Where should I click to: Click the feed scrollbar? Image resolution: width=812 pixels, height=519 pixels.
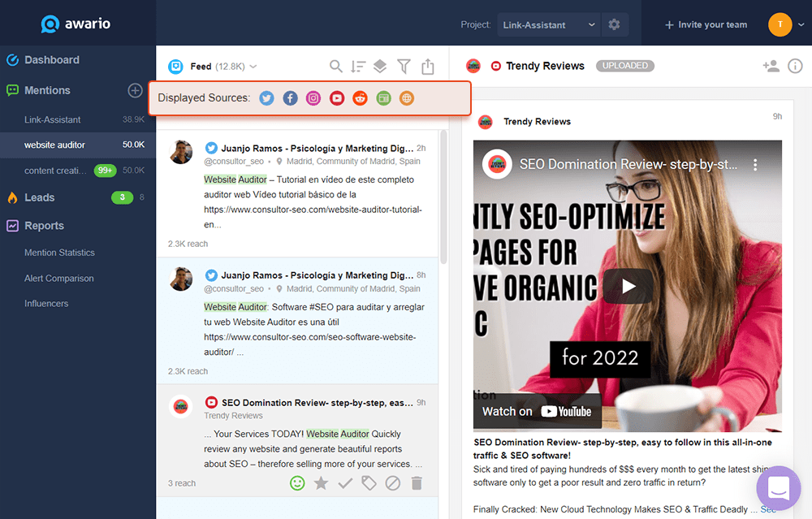[443, 197]
